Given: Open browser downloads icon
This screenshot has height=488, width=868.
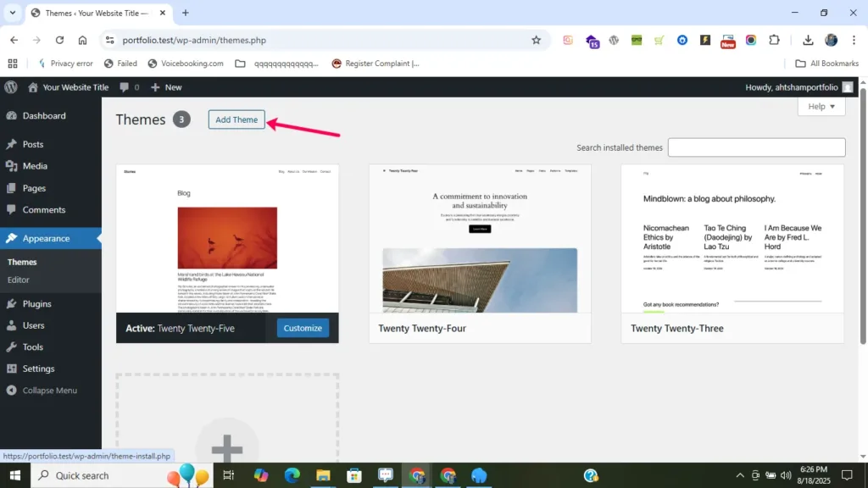Looking at the screenshot, I should pos(808,40).
